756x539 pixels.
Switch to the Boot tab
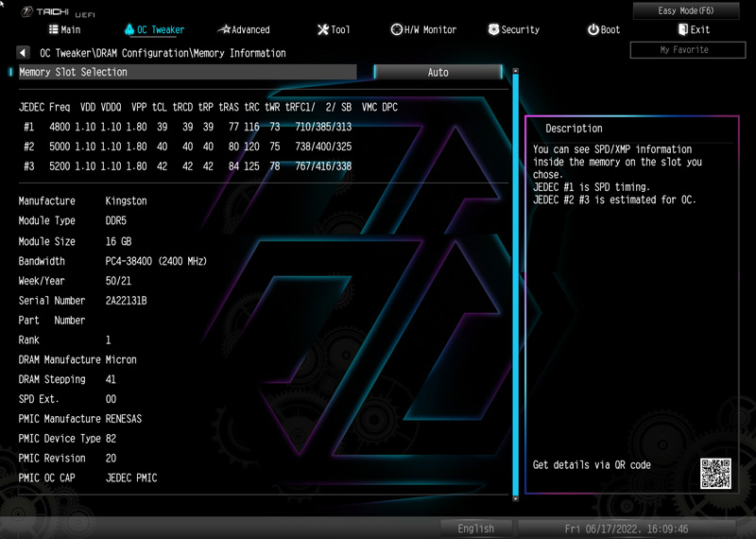point(604,29)
